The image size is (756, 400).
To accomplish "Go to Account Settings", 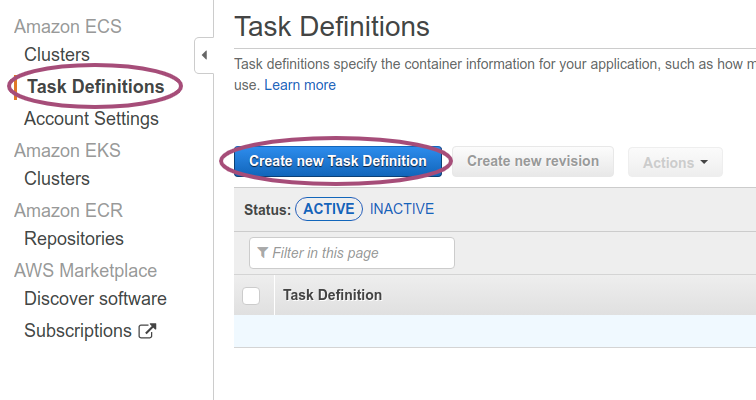I will point(91,119).
